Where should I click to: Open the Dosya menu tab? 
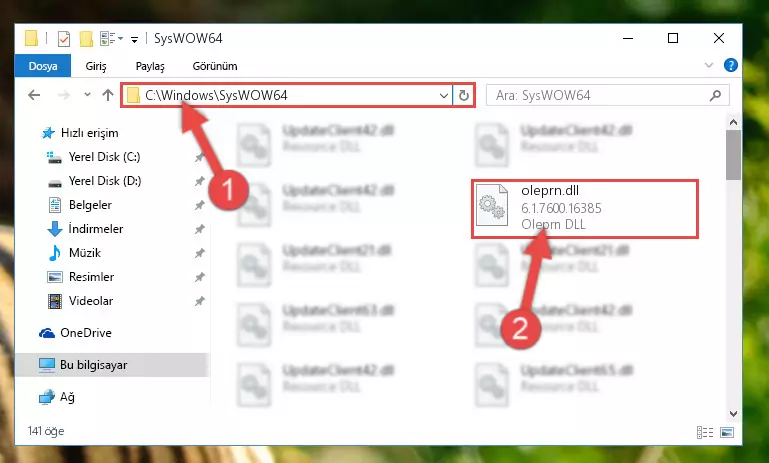(43, 66)
